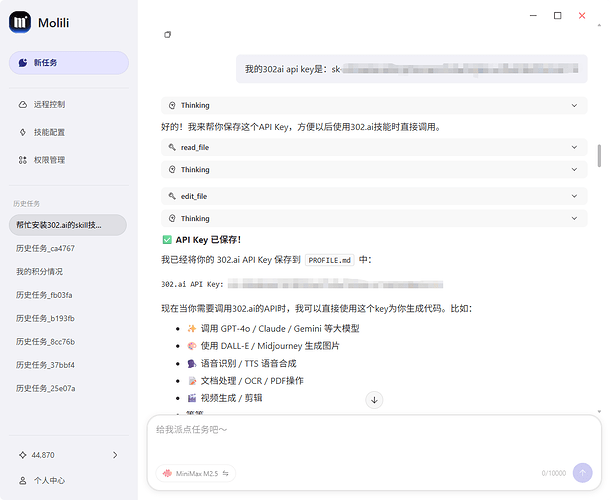611x500 pixels.
Task: Open history item 历史任务_ca4767
Action: pos(45,248)
